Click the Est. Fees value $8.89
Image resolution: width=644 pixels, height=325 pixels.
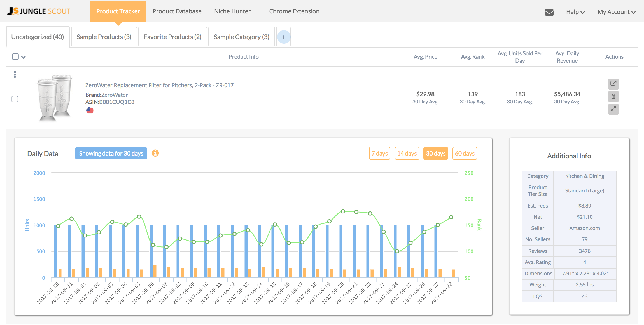point(585,206)
